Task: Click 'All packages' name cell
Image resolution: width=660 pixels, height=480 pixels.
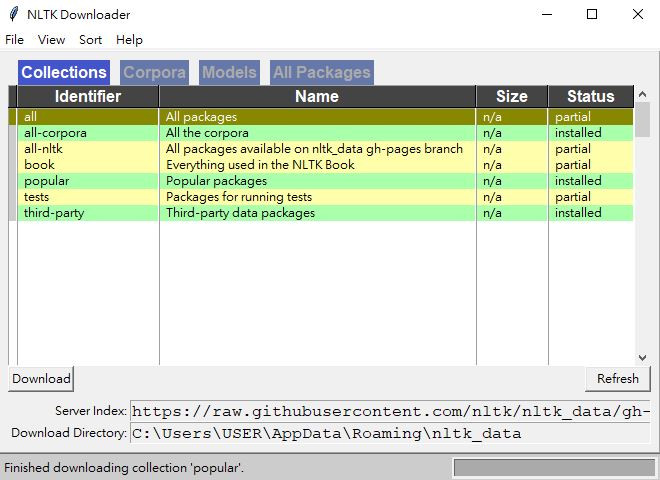Action: point(317,117)
